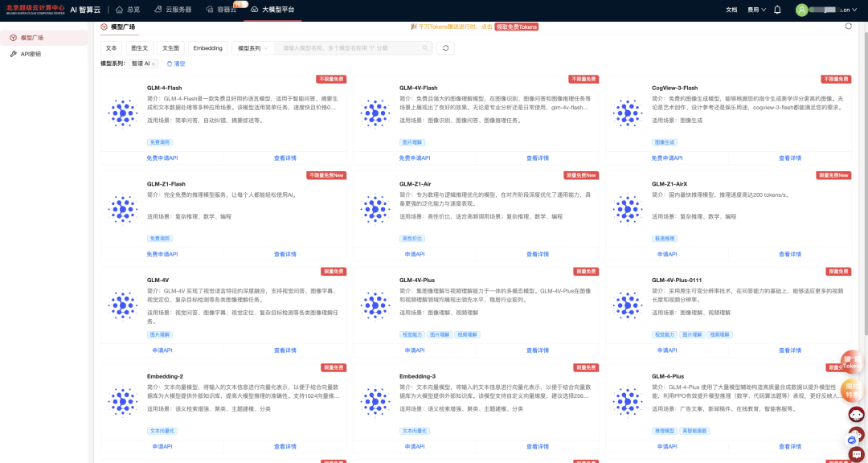Click the model name search input
The image size is (868, 463).
[x=351, y=48]
